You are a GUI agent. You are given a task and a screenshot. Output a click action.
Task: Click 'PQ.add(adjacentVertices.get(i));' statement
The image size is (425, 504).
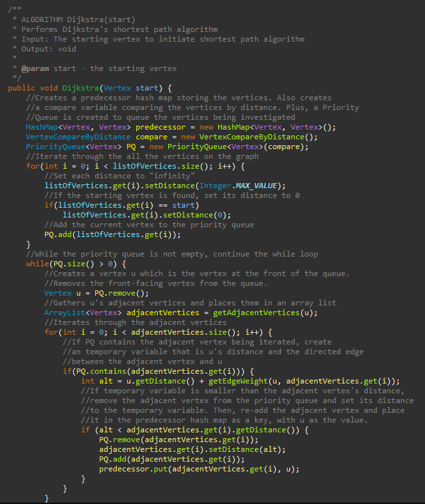tap(172, 459)
